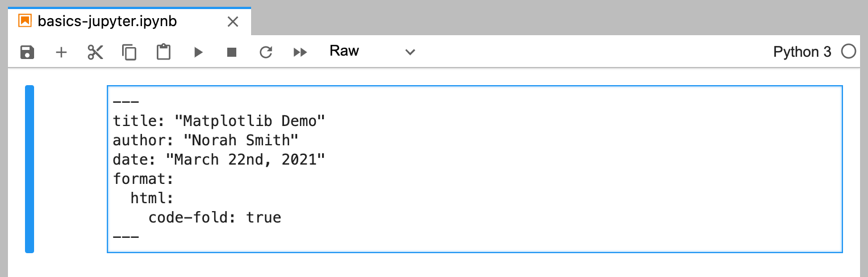Run the selected cell
Screen dimensions: 868x277
point(198,52)
